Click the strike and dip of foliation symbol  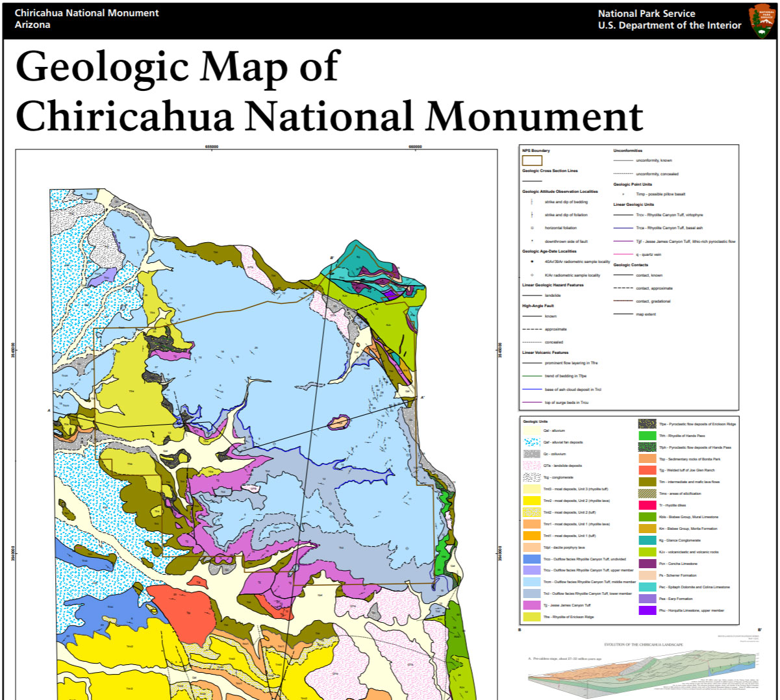[x=532, y=215]
